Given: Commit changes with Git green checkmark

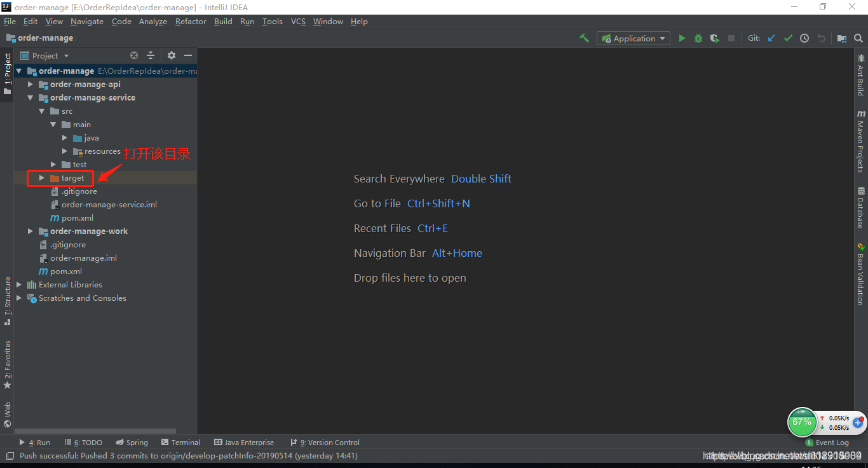Looking at the screenshot, I should click(x=788, y=38).
